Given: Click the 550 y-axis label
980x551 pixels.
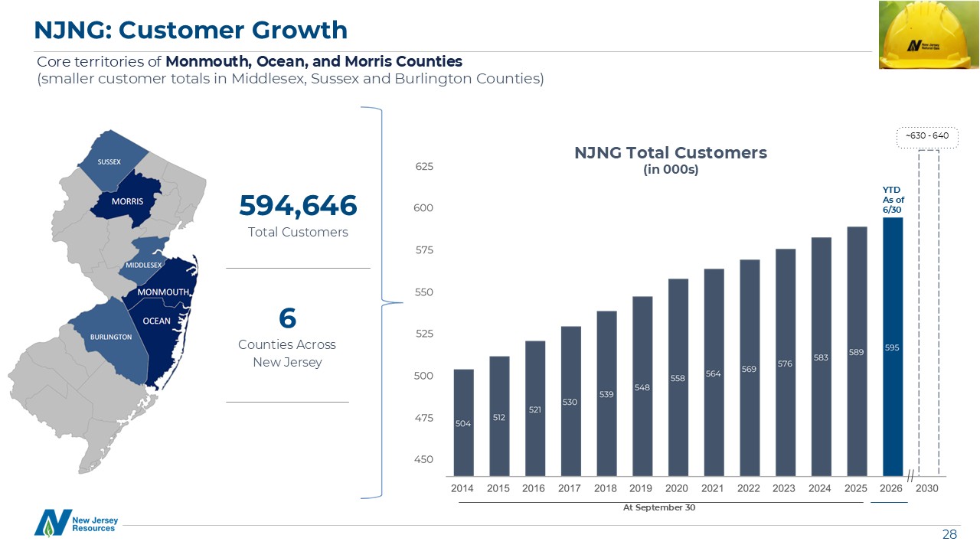Looking at the screenshot, I should 423,292.
